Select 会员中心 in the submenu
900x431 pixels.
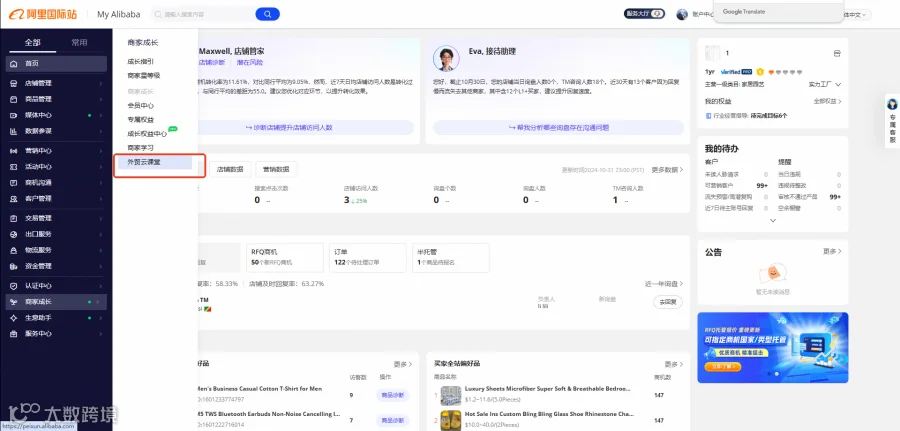(141, 106)
